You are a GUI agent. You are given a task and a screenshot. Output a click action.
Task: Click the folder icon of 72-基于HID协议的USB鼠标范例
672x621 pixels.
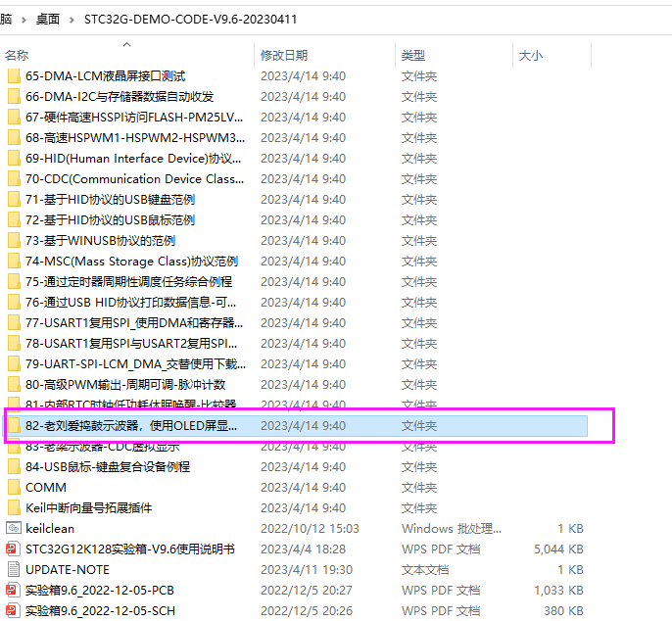(14, 220)
